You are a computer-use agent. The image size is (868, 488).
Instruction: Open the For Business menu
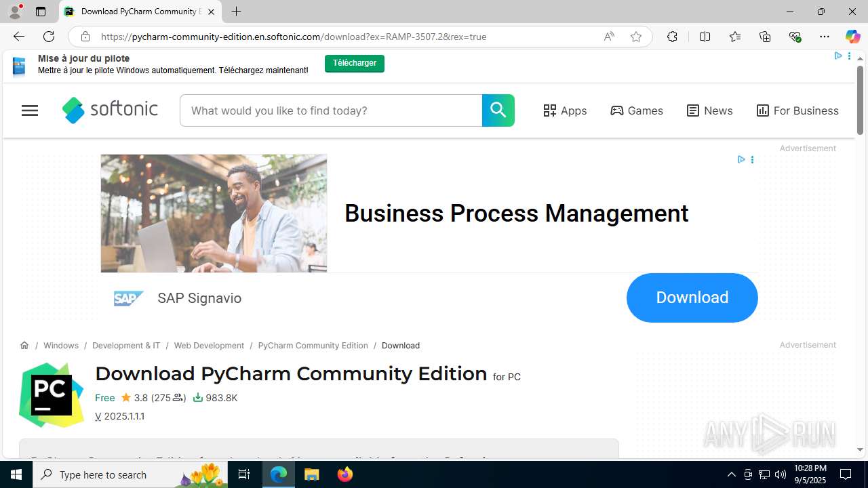pos(797,110)
